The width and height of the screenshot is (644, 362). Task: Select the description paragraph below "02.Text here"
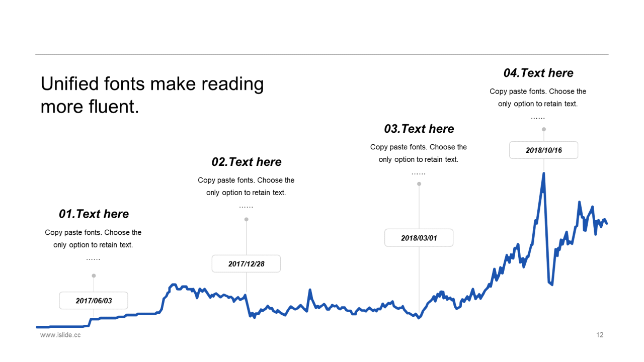246,187
